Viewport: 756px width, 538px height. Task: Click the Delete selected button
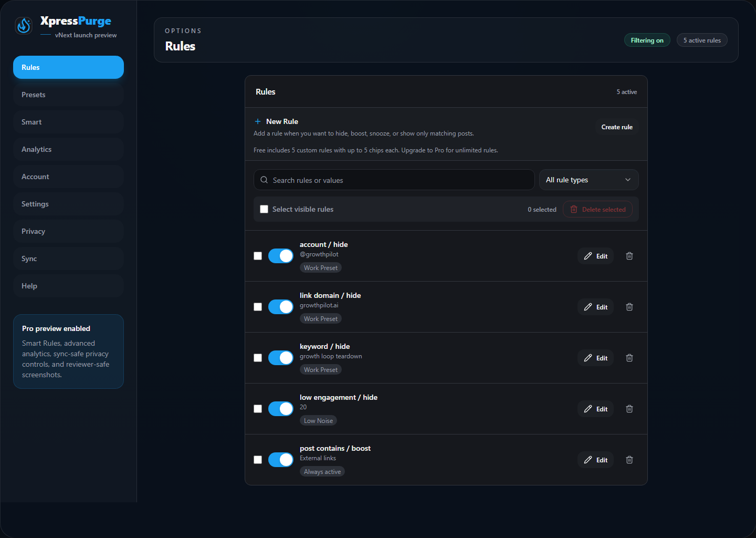598,209
